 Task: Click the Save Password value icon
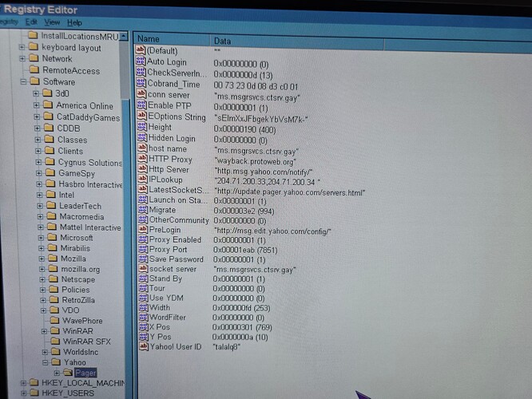[144, 259]
